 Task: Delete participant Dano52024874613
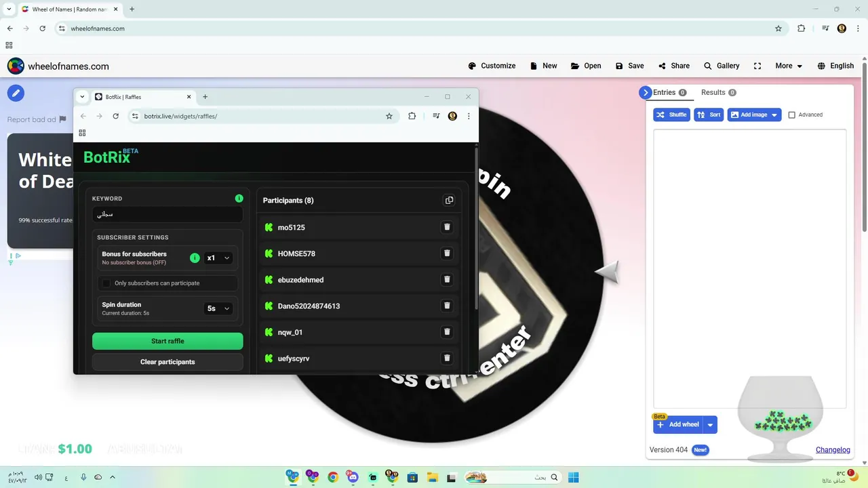coord(447,306)
